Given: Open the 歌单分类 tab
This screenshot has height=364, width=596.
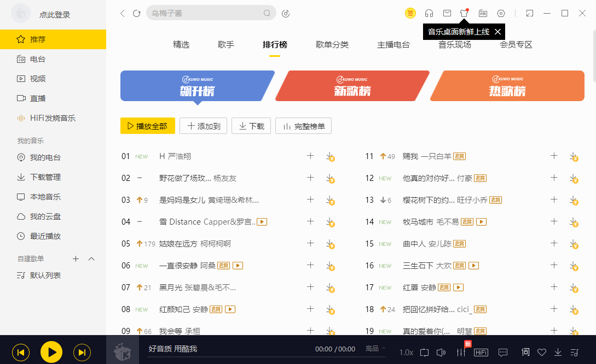Looking at the screenshot, I should pos(332,44).
